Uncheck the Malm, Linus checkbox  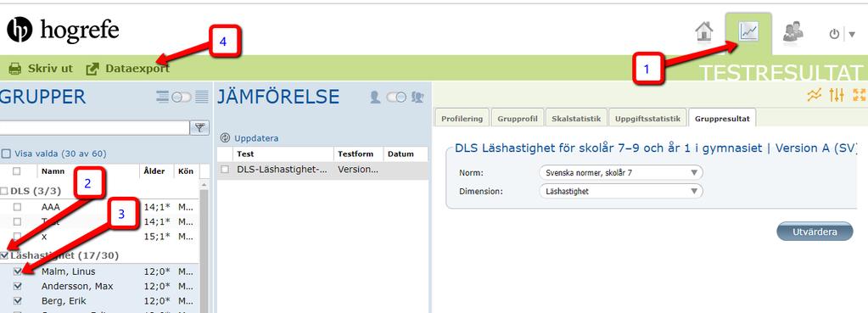click(x=17, y=271)
